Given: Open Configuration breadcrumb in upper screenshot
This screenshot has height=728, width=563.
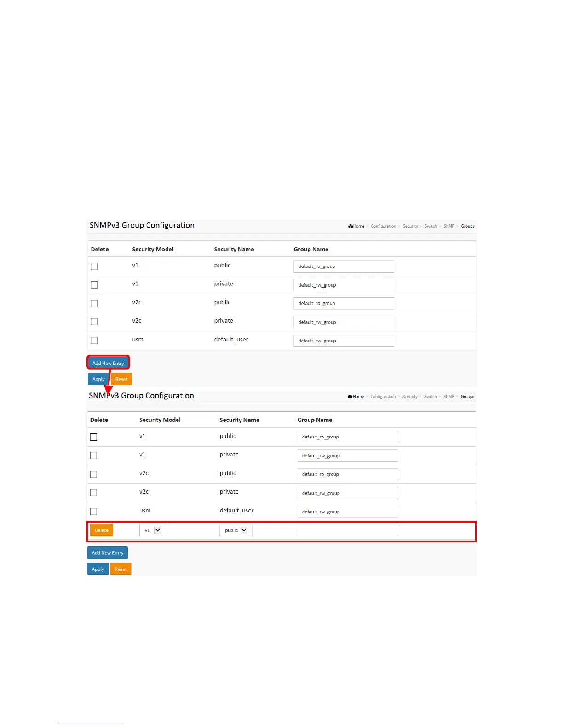Looking at the screenshot, I should click(x=384, y=226).
